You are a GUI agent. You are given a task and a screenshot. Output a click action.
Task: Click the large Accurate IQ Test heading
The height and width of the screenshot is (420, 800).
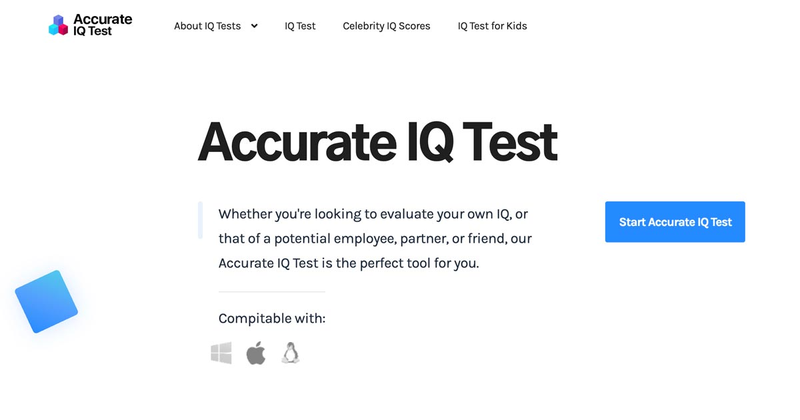point(377,142)
